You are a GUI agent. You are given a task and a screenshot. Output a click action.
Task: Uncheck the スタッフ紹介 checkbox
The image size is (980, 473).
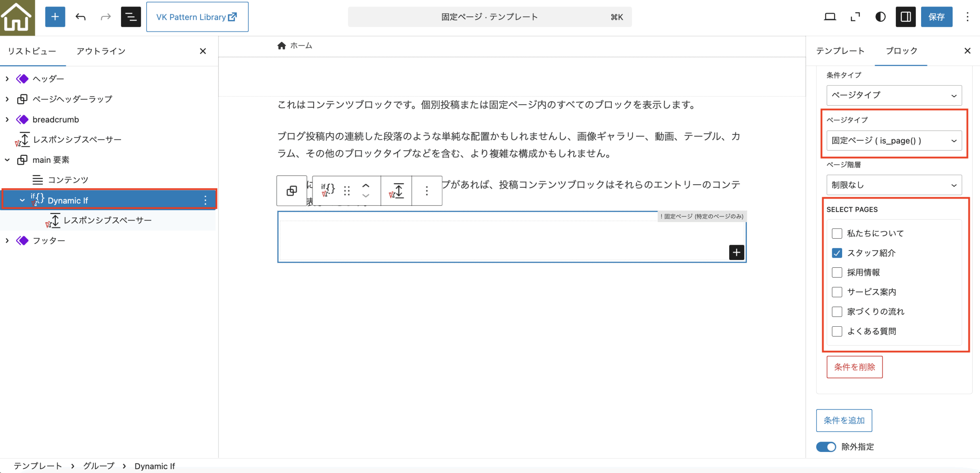tap(837, 253)
